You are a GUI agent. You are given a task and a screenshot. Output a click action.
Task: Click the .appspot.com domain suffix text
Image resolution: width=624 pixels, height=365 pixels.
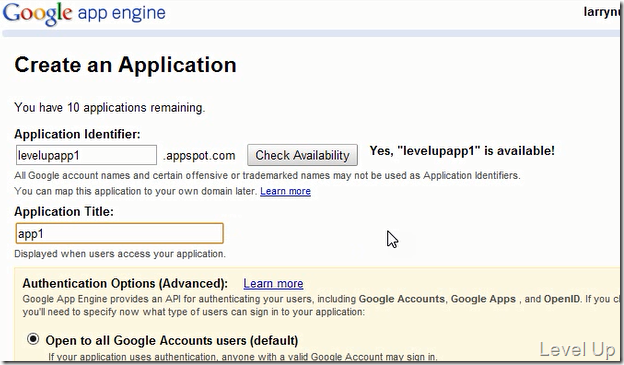point(199,156)
